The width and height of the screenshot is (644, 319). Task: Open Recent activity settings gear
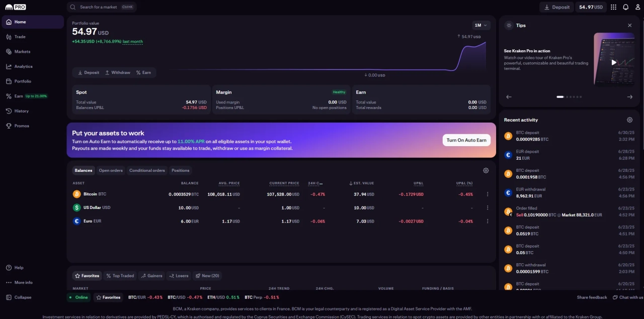tap(629, 120)
